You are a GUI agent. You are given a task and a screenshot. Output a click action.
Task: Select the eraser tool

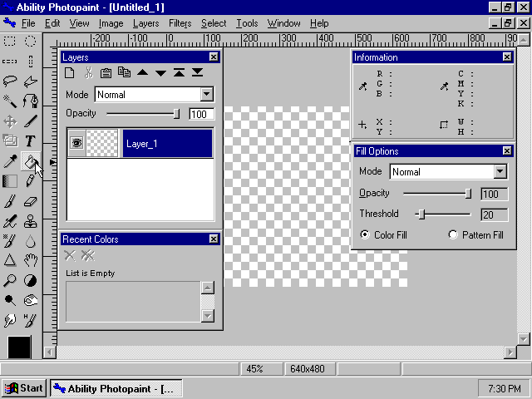point(30,201)
